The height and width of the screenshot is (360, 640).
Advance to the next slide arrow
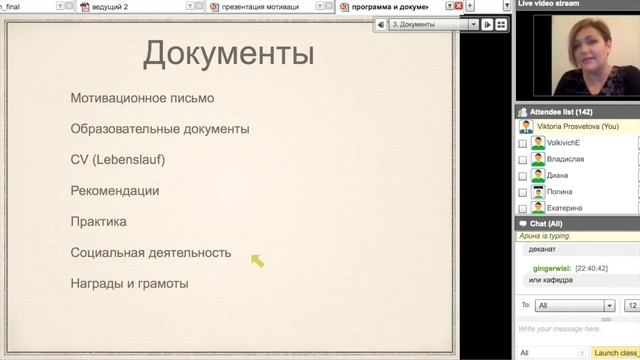click(x=487, y=24)
